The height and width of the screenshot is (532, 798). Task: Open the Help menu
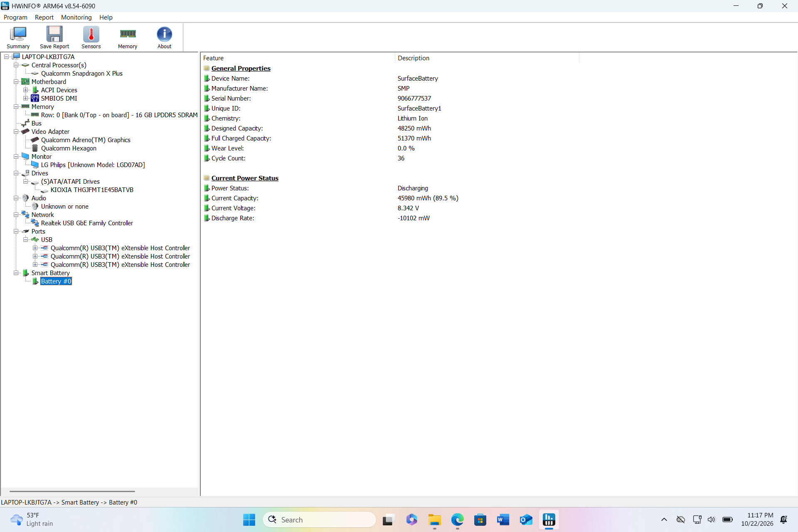coord(106,17)
